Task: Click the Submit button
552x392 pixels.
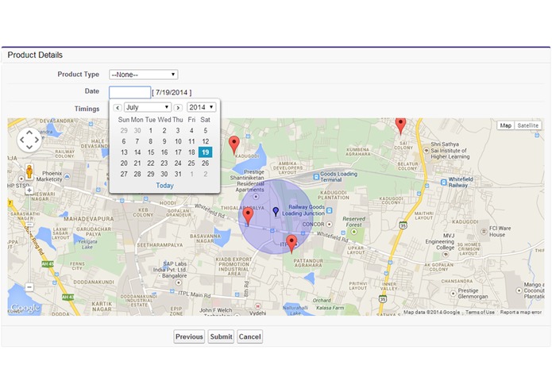Action: pyautogui.click(x=221, y=336)
